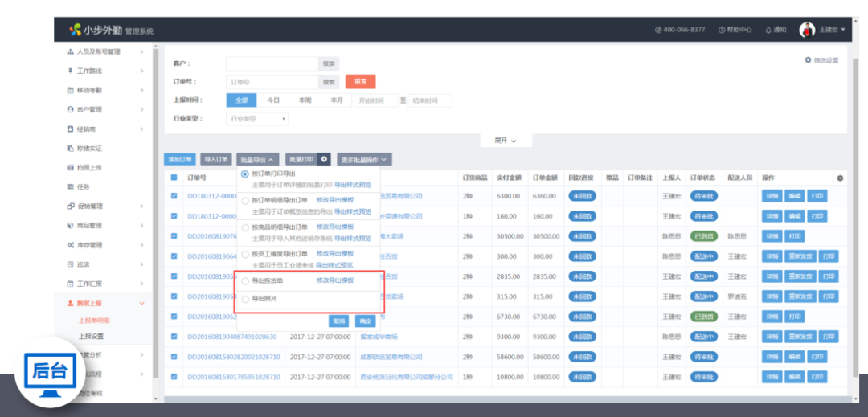Click the 订单号 input field
868x417 pixels.
tap(272, 82)
